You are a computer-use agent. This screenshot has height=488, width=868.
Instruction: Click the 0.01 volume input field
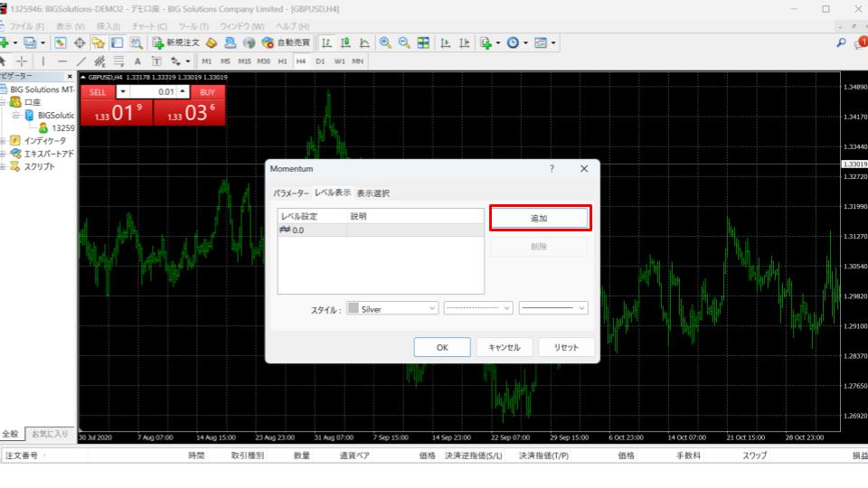(x=153, y=92)
